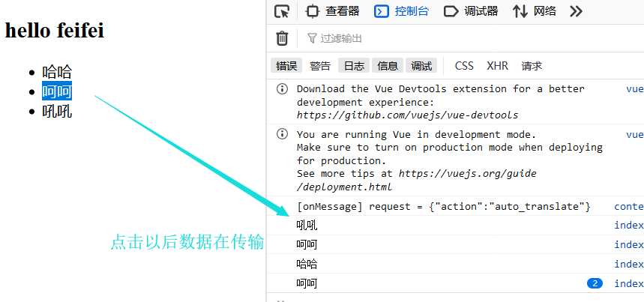Toggle the 调试 debug filter
The image size is (644, 302).
pyautogui.click(x=421, y=66)
